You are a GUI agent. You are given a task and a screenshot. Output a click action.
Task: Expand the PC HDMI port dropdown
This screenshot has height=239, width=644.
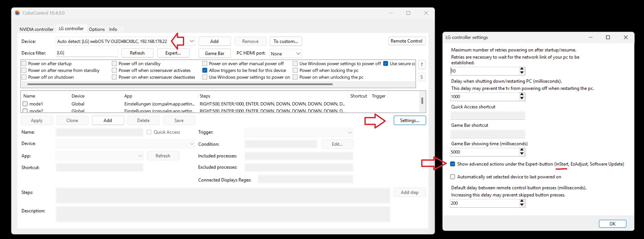coord(298,53)
